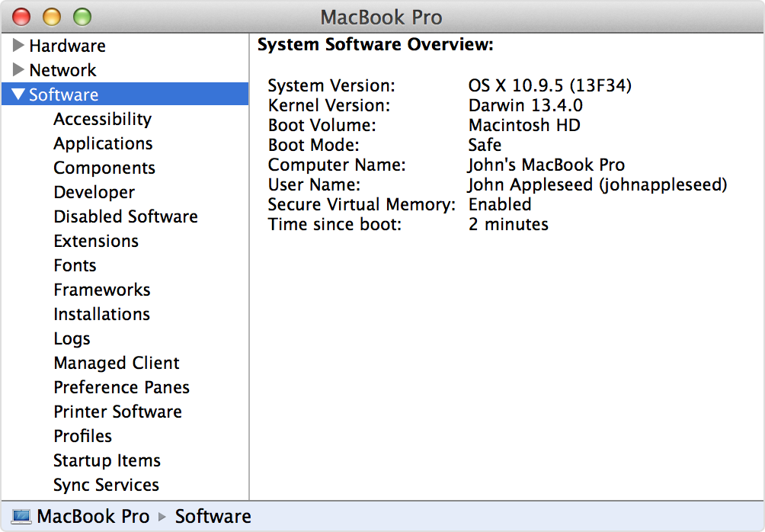
Task: Click the System Software Overview heading
Action: 376,44
